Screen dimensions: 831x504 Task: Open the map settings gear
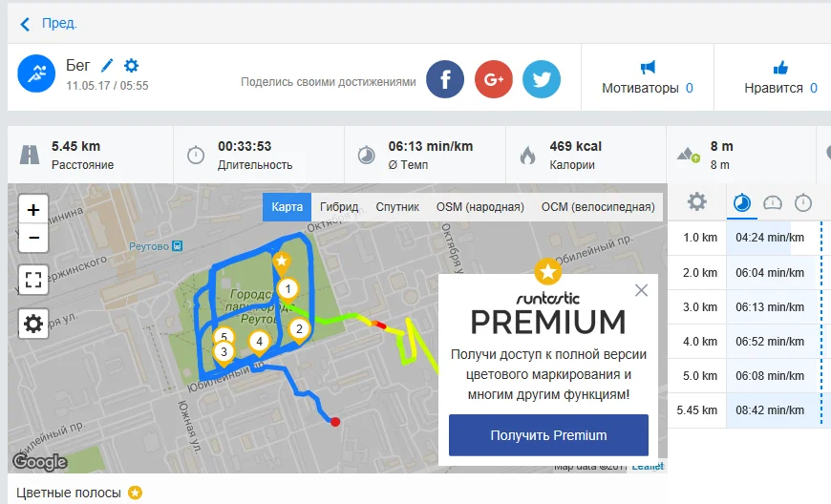pyautogui.click(x=33, y=323)
